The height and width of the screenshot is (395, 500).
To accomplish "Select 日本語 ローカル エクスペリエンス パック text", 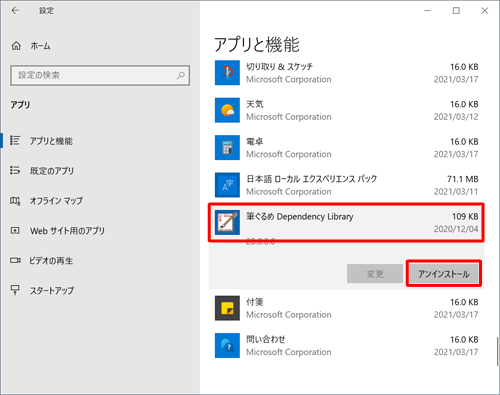I will click(x=312, y=179).
